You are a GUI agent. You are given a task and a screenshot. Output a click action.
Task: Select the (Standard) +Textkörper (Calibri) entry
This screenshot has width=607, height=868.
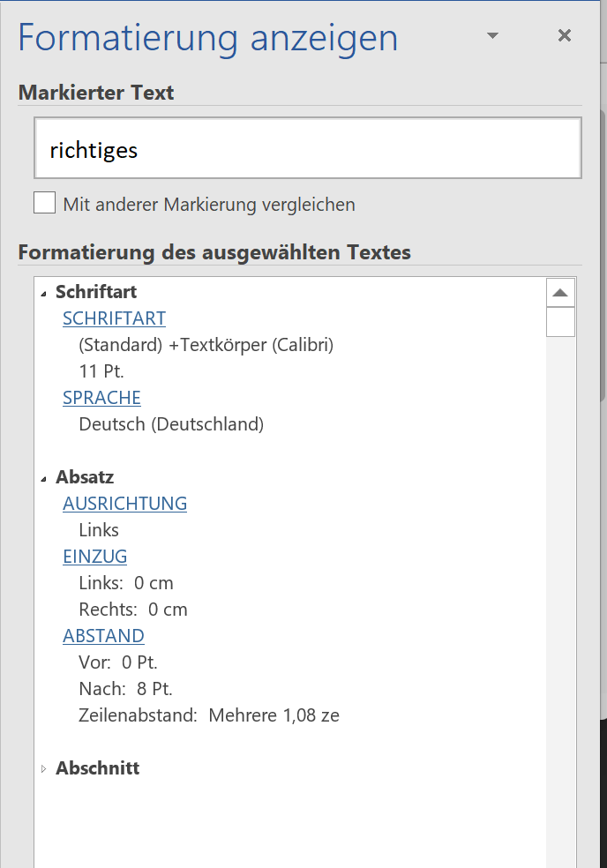click(206, 345)
